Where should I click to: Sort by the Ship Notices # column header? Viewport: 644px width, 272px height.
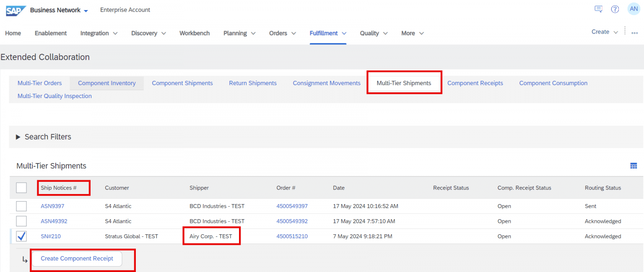[x=59, y=188]
